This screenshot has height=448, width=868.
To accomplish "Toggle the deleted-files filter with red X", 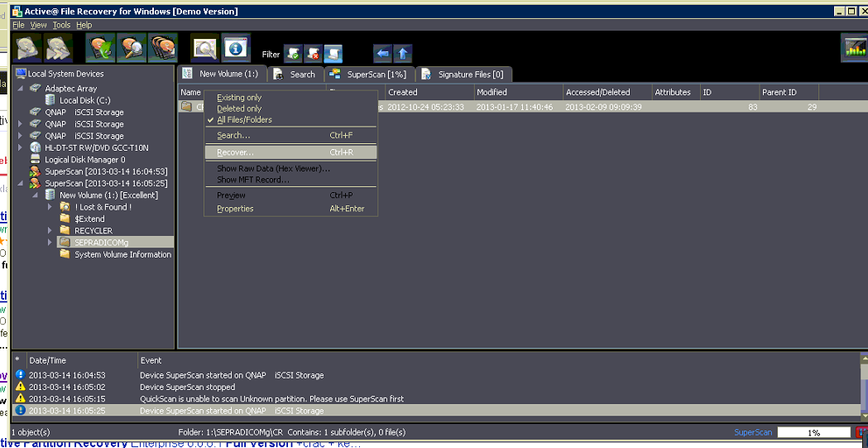I will click(x=313, y=54).
